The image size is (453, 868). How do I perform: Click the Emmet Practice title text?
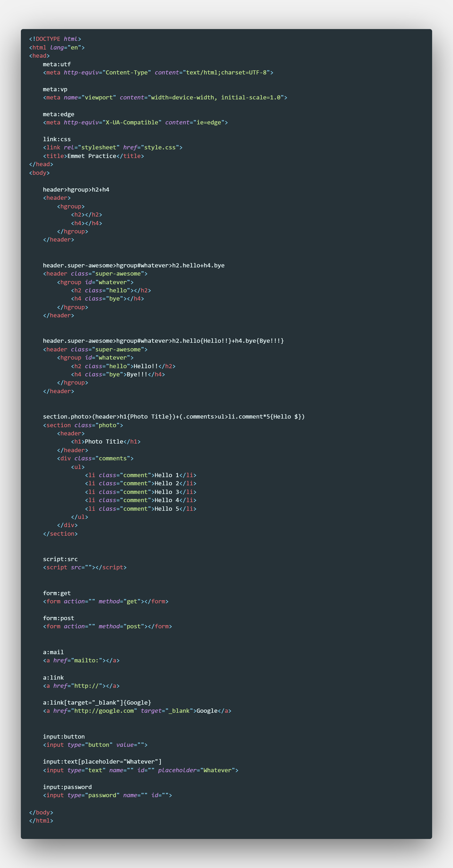(x=92, y=156)
